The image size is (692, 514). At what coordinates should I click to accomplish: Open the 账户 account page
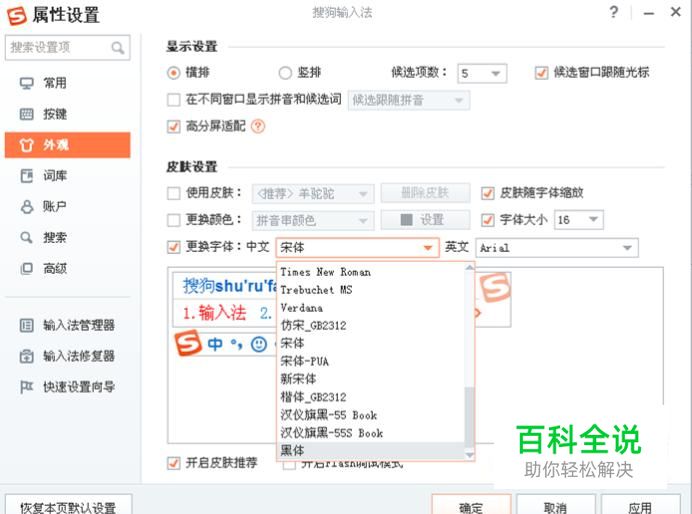(68, 206)
